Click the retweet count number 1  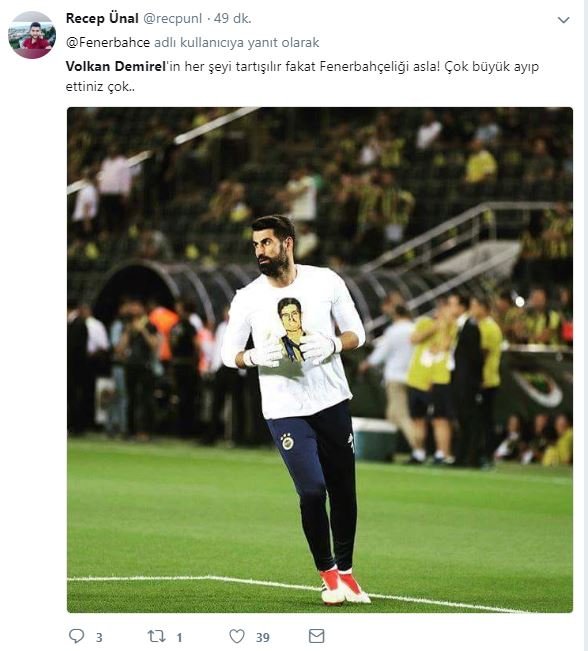click(x=179, y=637)
